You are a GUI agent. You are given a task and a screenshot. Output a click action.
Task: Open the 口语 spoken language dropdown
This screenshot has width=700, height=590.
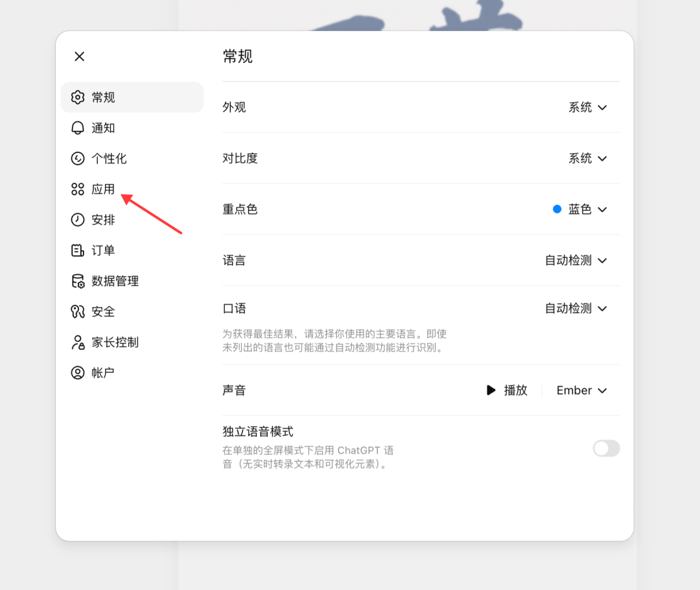576,309
